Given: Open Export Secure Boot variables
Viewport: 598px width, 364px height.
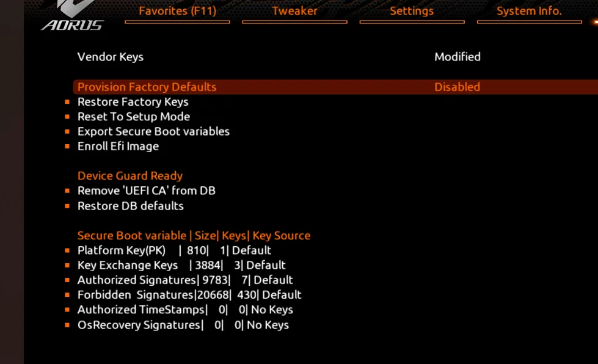Looking at the screenshot, I should [x=153, y=131].
